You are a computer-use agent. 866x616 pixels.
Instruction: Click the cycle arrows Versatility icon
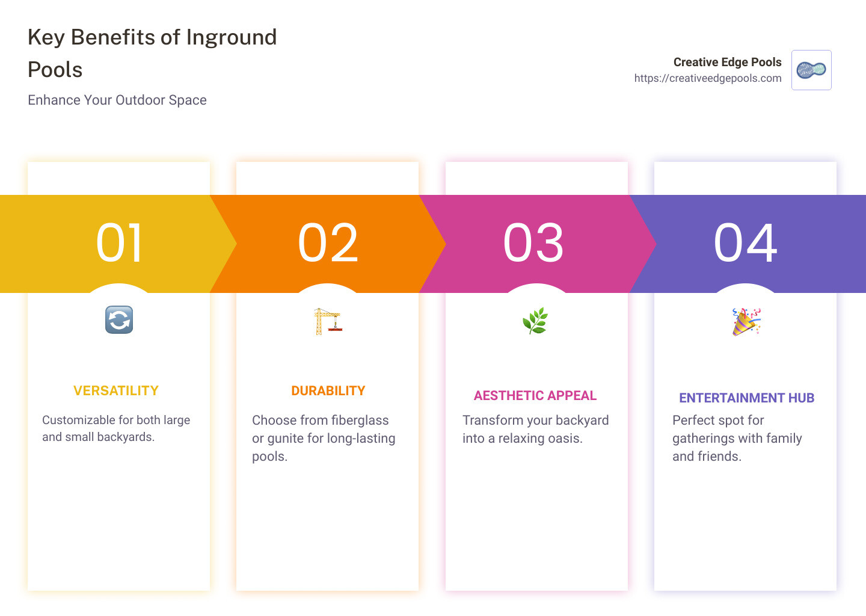pyautogui.click(x=118, y=319)
